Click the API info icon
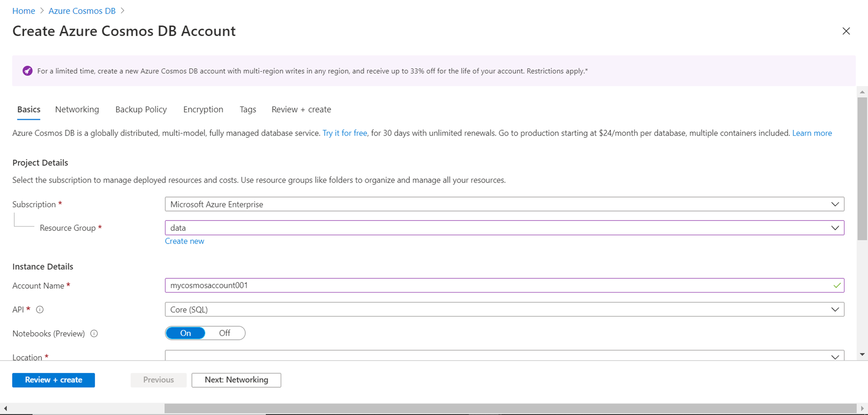 tap(40, 310)
